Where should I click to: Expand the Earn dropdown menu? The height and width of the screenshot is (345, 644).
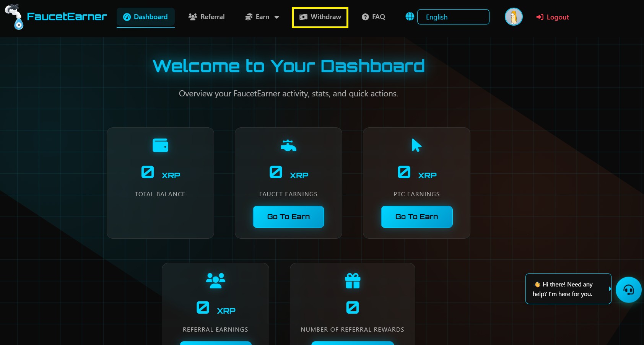[x=262, y=17]
